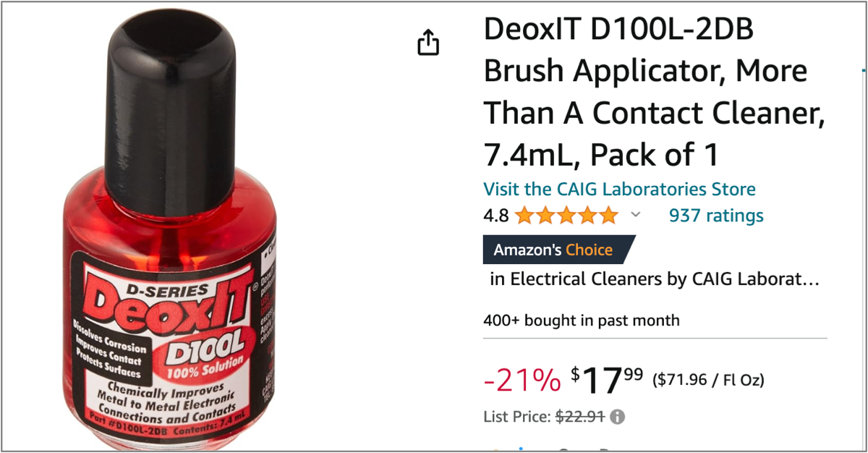Click the first orange rating star

pyautogui.click(x=524, y=216)
